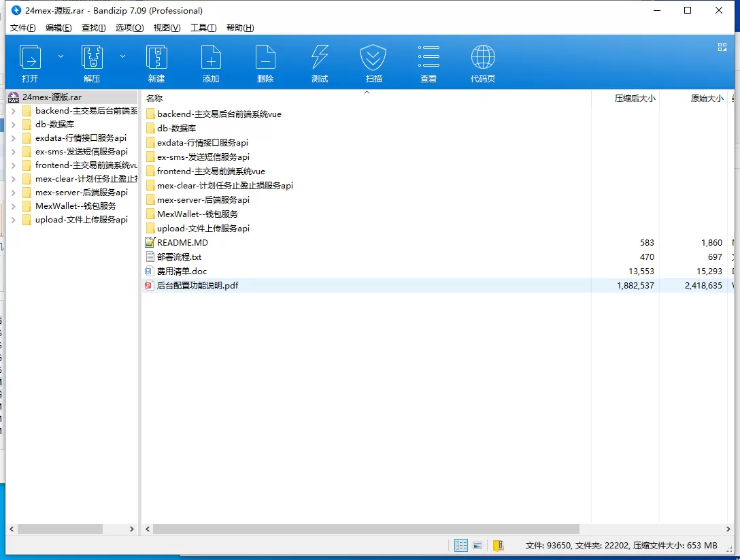Open the 代码页 (Codepage) tool
The height and width of the screenshot is (560, 740).
point(483,61)
